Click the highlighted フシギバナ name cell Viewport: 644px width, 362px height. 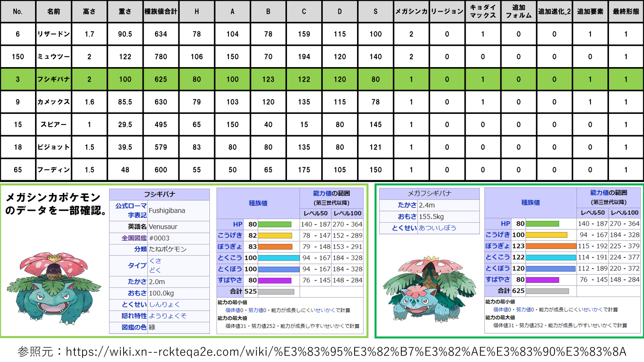(x=54, y=79)
